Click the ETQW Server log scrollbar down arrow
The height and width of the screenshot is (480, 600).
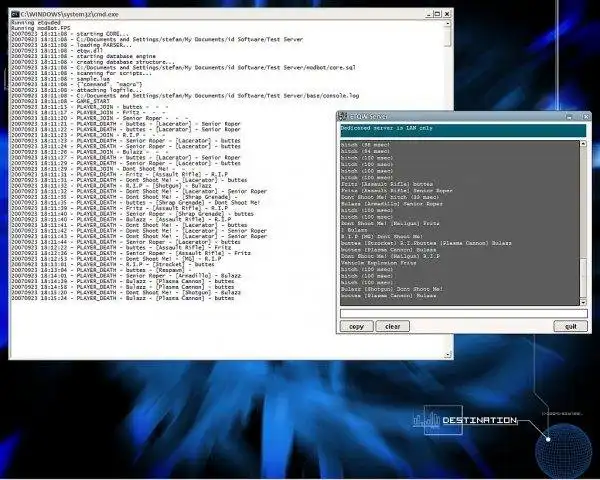point(583,302)
